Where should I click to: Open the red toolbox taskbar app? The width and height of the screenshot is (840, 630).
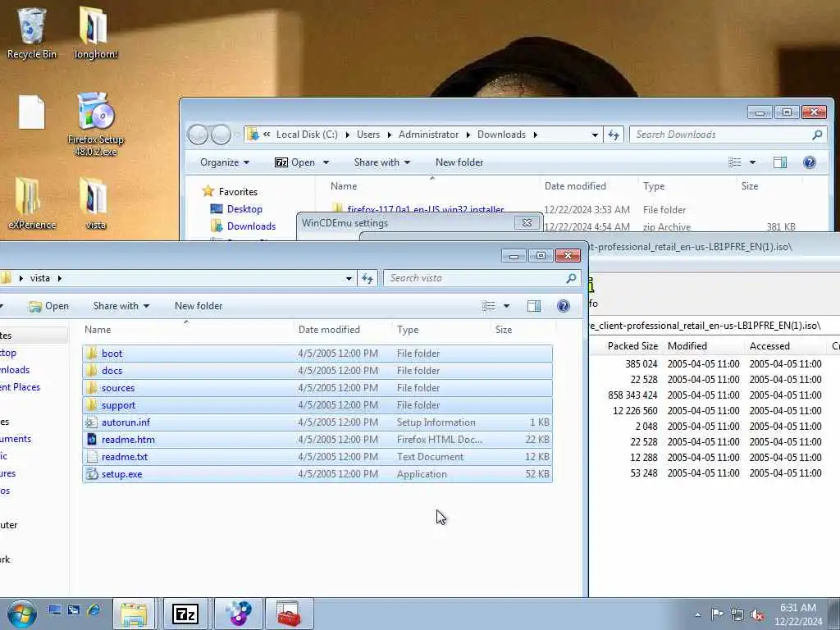tap(288, 614)
